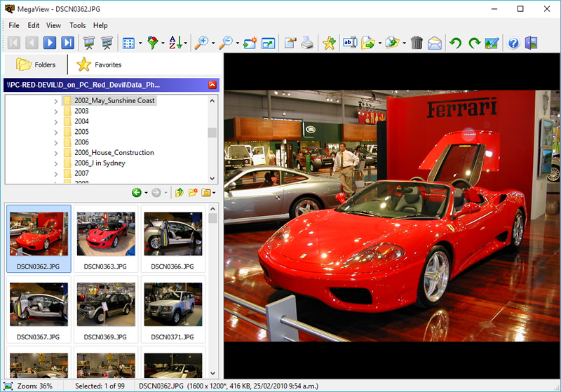Screen dimensions: 561x392
Task: Rotate image counterclockwise green arrow
Action: tap(455, 43)
